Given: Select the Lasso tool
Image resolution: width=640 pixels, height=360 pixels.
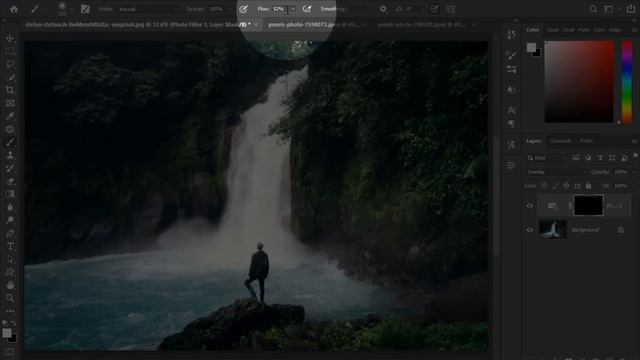Looking at the screenshot, I should [x=10, y=64].
